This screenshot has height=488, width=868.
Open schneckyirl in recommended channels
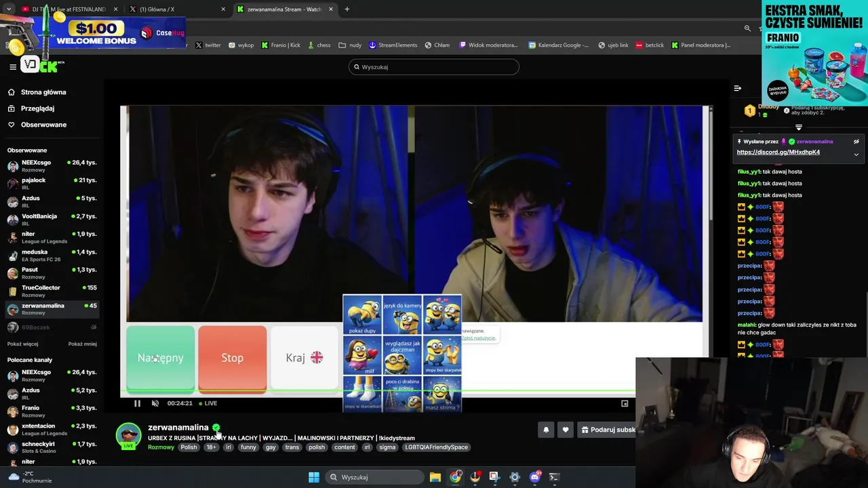click(52, 447)
